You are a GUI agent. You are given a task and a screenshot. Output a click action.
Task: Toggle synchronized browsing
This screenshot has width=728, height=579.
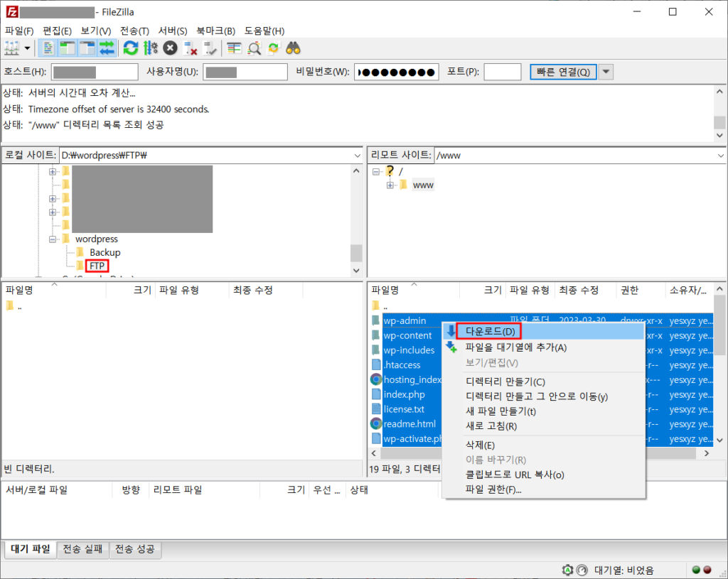pyautogui.click(x=274, y=48)
